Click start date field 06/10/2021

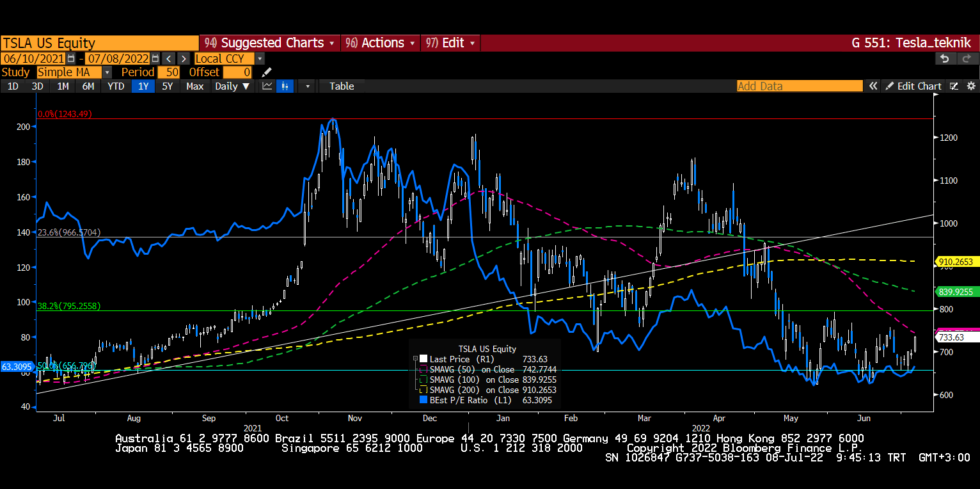33,58
